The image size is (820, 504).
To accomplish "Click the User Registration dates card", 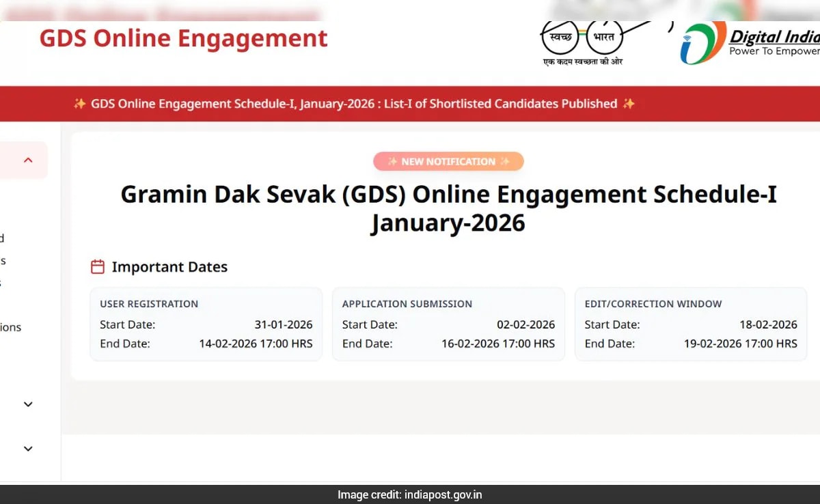I will coord(206,324).
